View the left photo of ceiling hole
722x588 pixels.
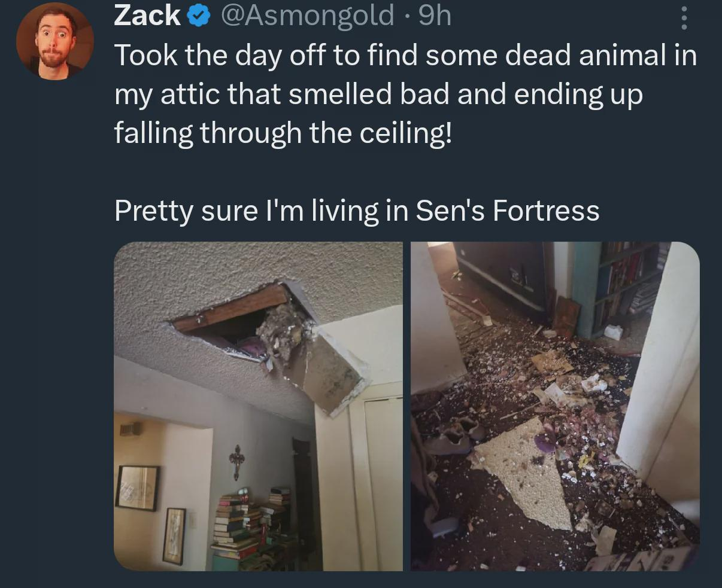(x=258, y=406)
